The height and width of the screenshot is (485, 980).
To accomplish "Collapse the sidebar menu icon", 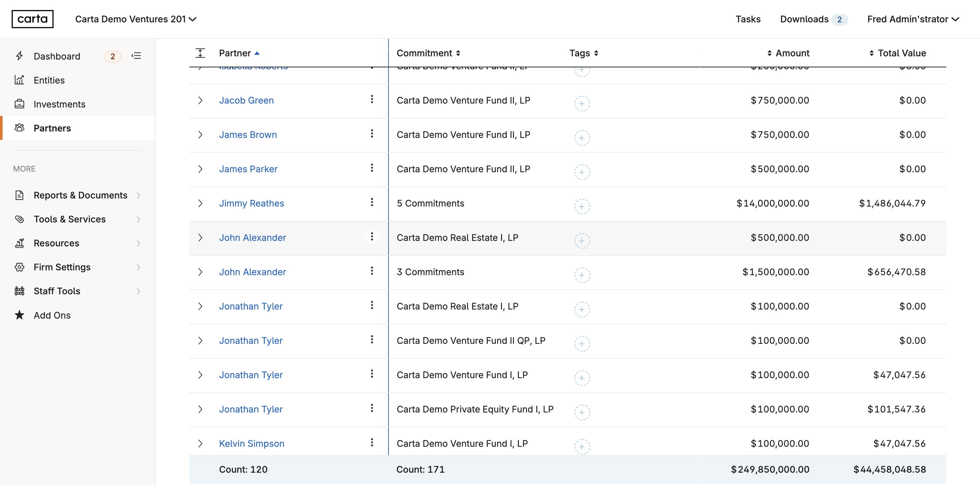I will click(x=136, y=56).
